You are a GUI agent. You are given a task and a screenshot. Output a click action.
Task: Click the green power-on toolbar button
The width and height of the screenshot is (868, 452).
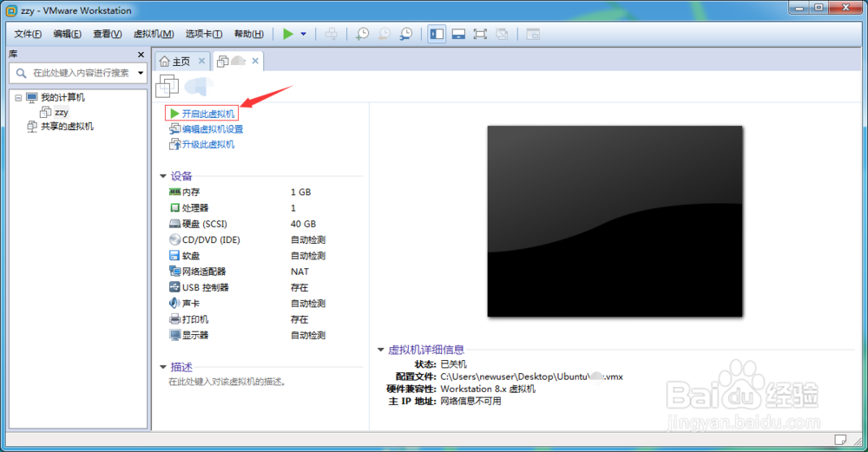[288, 35]
